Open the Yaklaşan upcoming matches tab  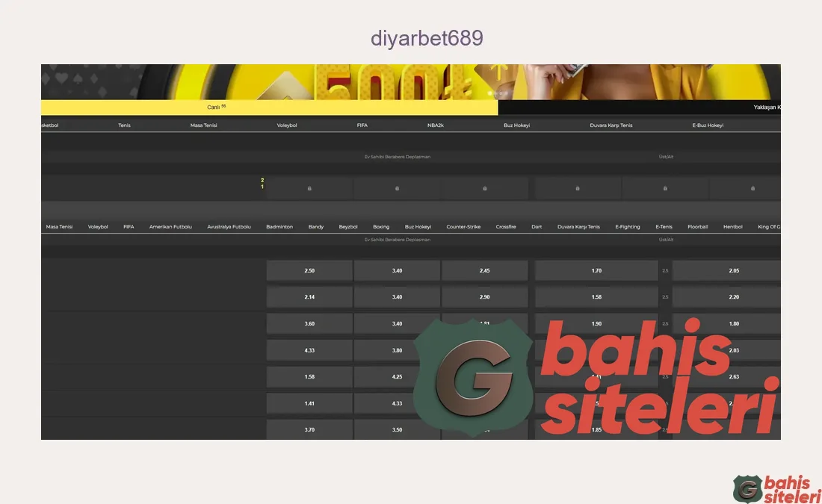click(x=767, y=107)
